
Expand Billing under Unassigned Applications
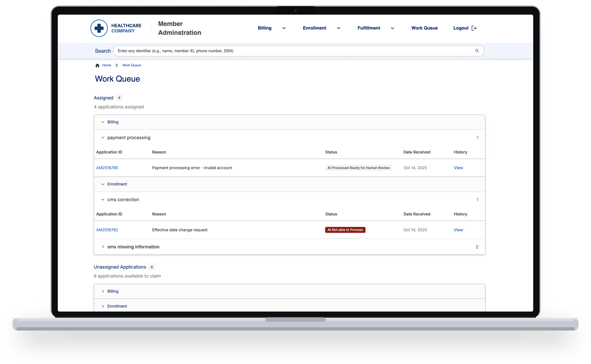click(103, 291)
